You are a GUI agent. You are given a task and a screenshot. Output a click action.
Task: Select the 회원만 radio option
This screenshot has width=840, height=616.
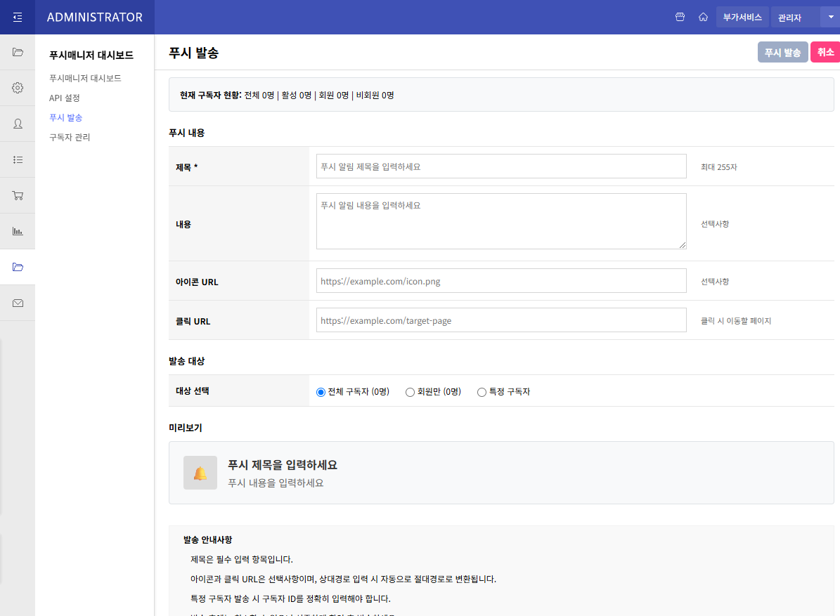pyautogui.click(x=410, y=392)
